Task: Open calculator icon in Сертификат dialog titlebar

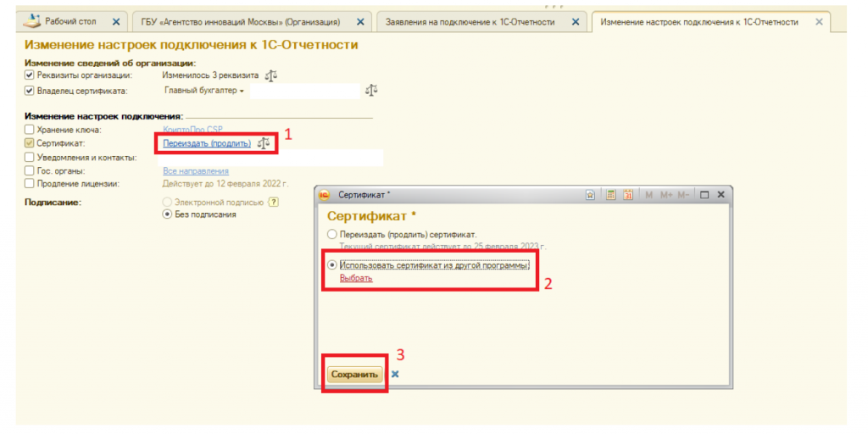Action: tap(609, 195)
